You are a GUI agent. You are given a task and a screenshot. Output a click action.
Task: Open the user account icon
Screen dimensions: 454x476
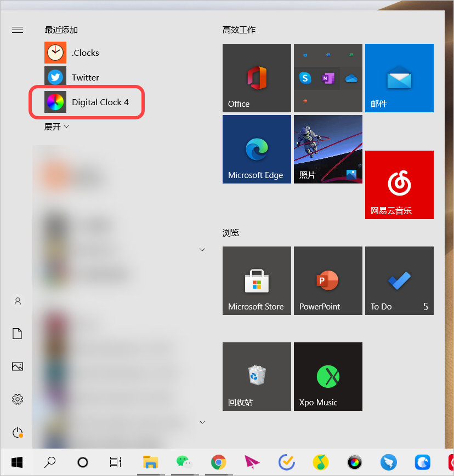pyautogui.click(x=18, y=301)
